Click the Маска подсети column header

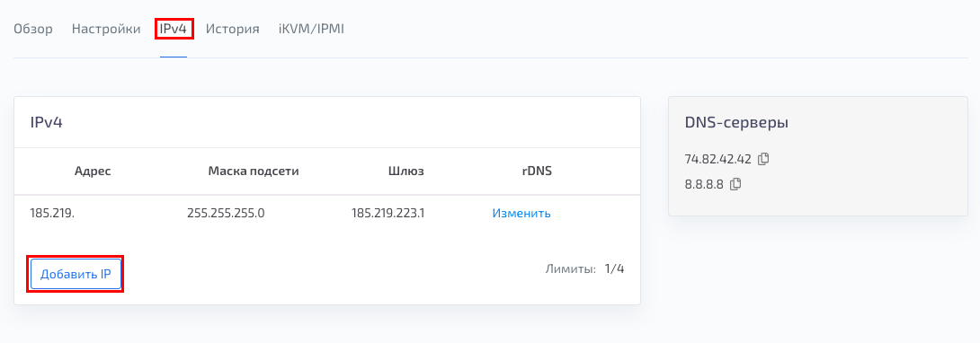click(254, 171)
